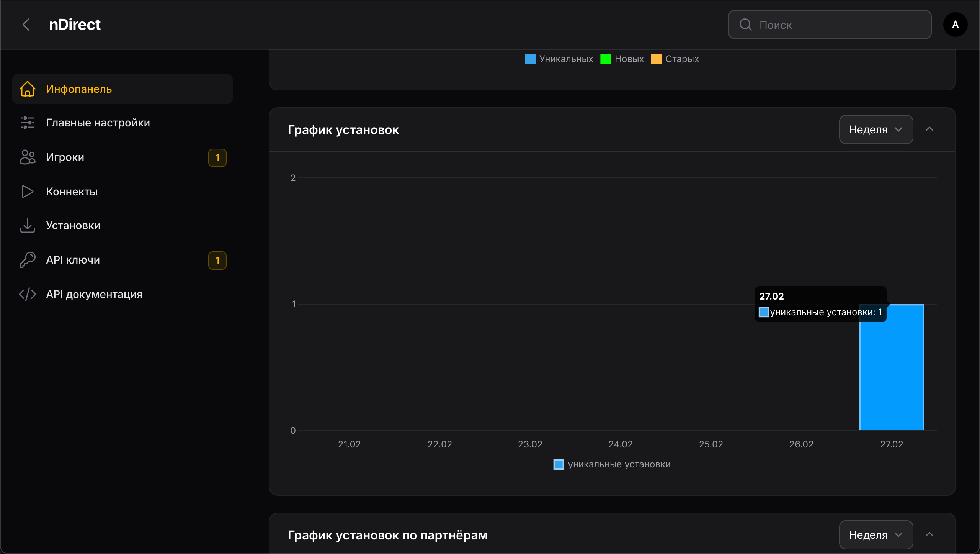
Task: Toggle Уникальных in the chart legend
Action: pyautogui.click(x=558, y=59)
